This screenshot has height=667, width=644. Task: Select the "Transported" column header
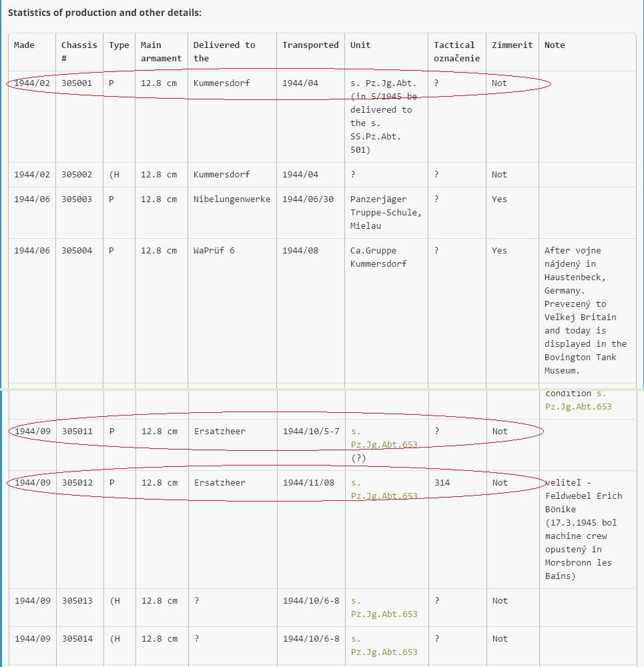(310, 45)
